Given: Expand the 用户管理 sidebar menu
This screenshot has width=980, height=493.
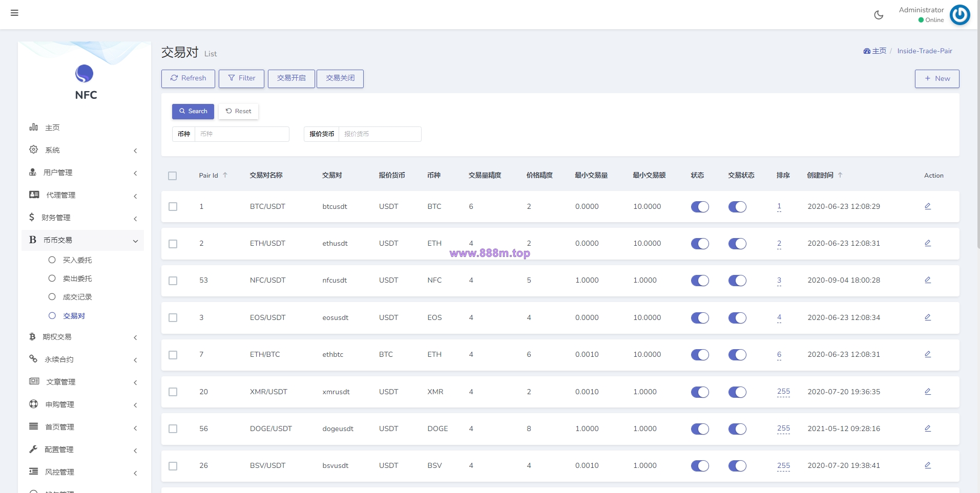Looking at the screenshot, I should 83,173.
